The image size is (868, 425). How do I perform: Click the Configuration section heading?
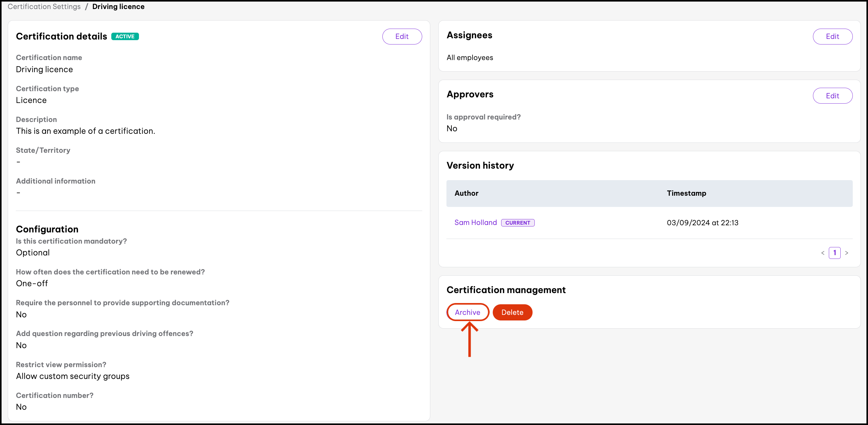pos(47,229)
